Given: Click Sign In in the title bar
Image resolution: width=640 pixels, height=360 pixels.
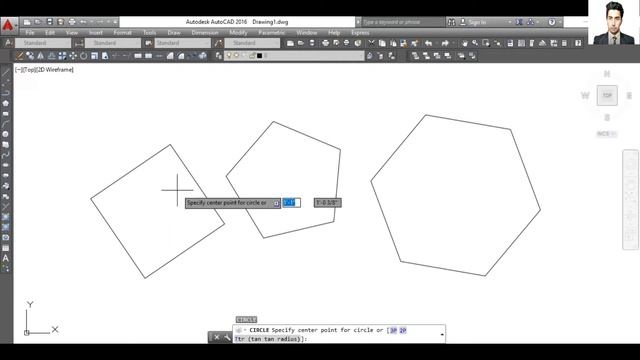Looking at the screenshot, I should (477, 22).
